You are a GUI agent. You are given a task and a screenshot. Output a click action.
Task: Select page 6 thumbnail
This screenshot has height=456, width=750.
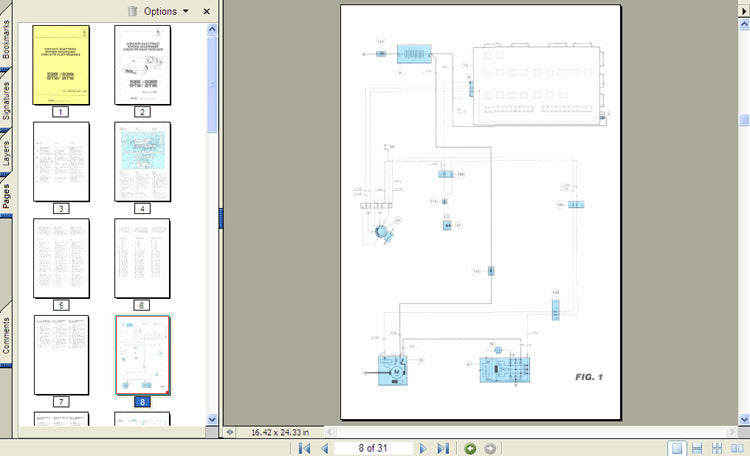(142, 258)
